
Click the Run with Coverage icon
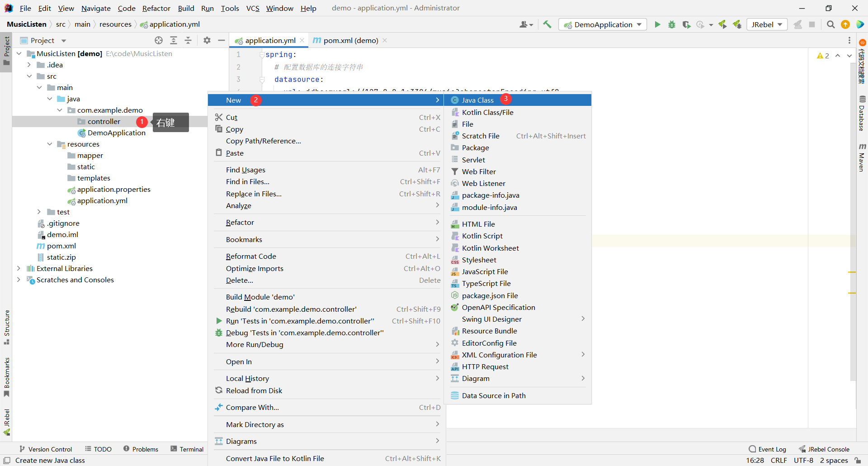pyautogui.click(x=686, y=24)
